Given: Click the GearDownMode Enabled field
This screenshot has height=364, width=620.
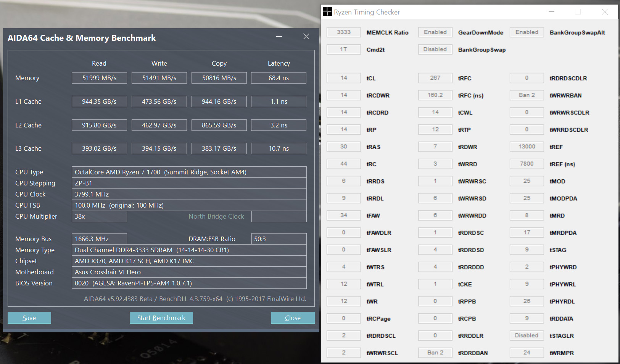Looking at the screenshot, I should [435, 32].
